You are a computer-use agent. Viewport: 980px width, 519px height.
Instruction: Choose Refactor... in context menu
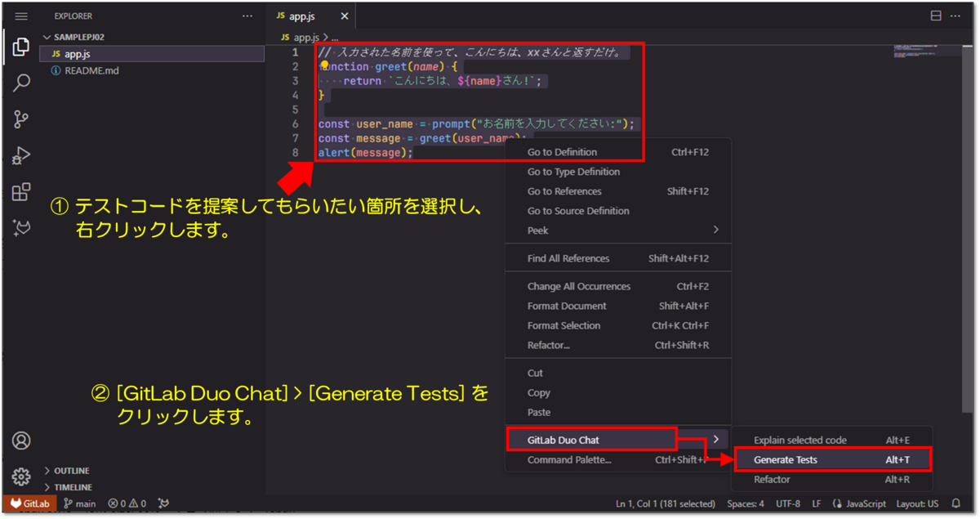coord(618,345)
